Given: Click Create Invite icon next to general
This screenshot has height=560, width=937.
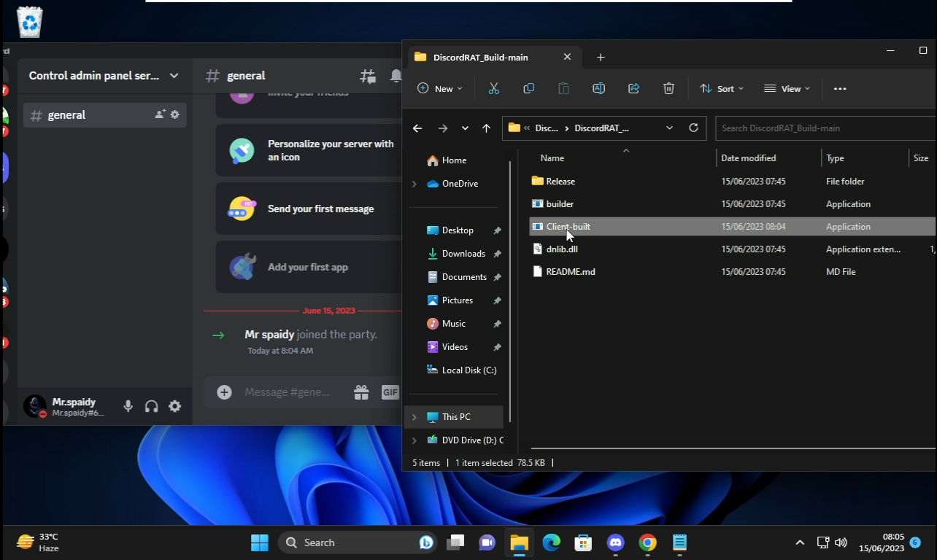Looking at the screenshot, I should click(160, 114).
